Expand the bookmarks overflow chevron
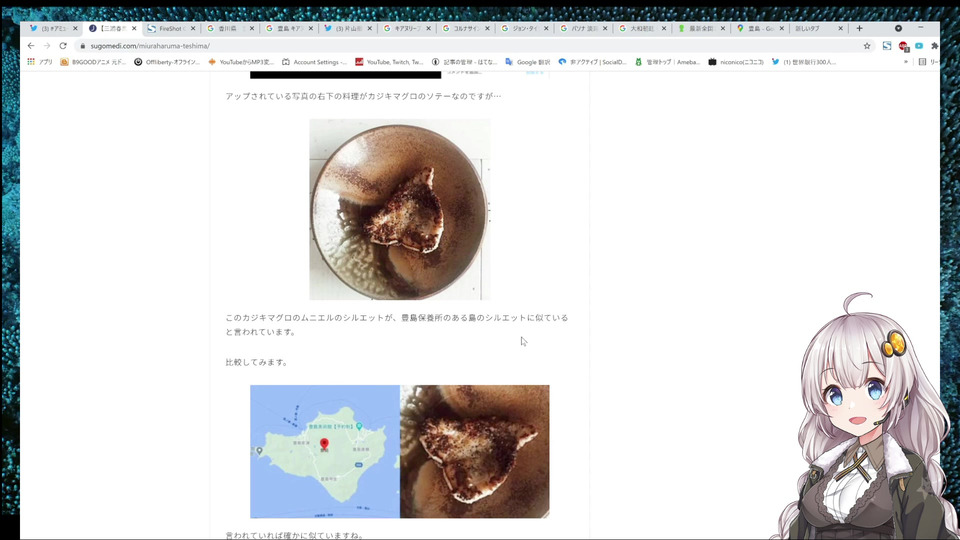 pyautogui.click(x=906, y=62)
